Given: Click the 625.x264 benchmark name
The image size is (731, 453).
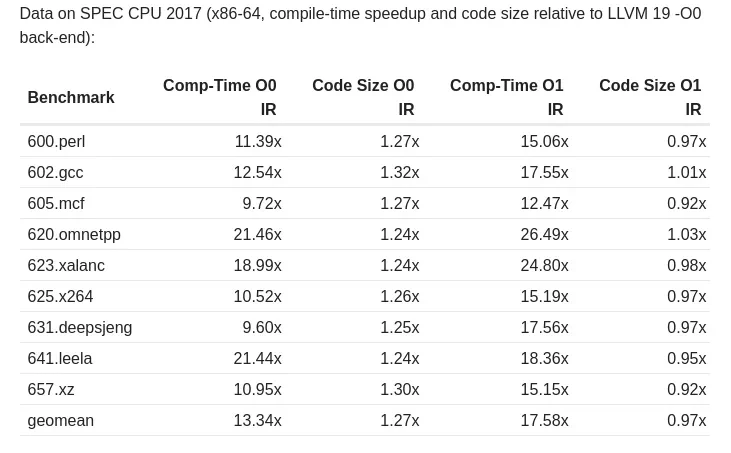Looking at the screenshot, I should 60,297.
